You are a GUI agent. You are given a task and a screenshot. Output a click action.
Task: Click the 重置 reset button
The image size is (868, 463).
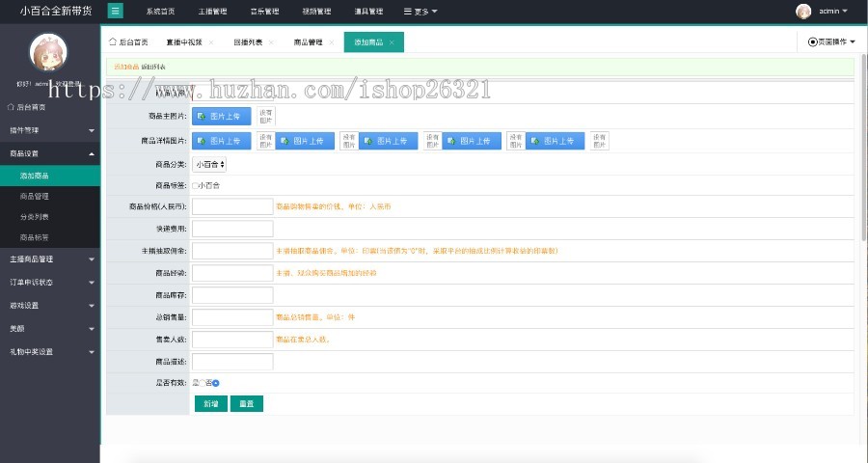[246, 403]
